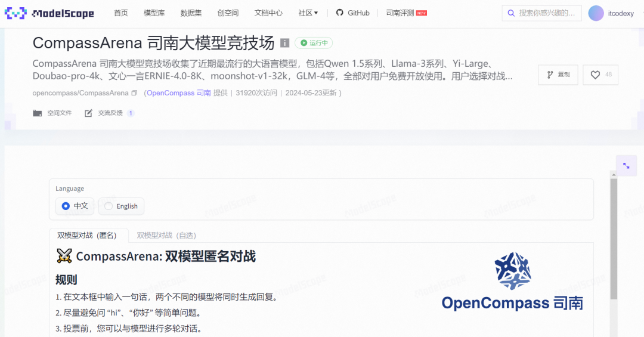The image size is (644, 337).
Task: Click the 2024-05-23更新 date text
Action: tap(311, 93)
